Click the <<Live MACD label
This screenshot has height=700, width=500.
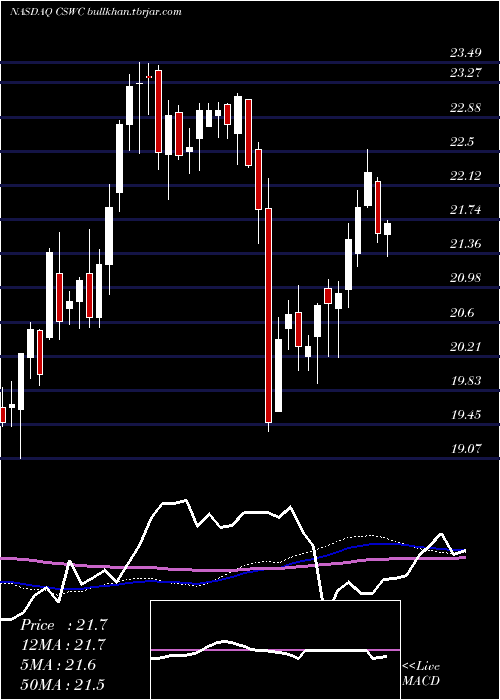pyautogui.click(x=421, y=673)
